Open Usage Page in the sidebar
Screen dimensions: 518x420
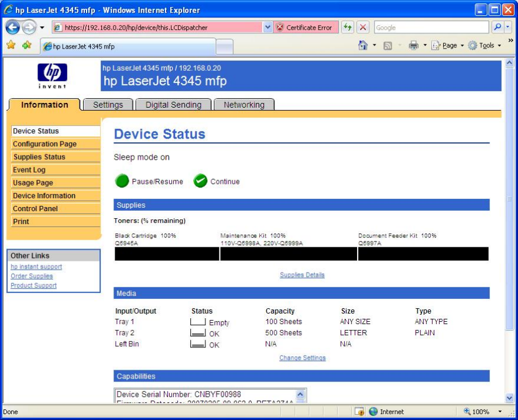56,183
